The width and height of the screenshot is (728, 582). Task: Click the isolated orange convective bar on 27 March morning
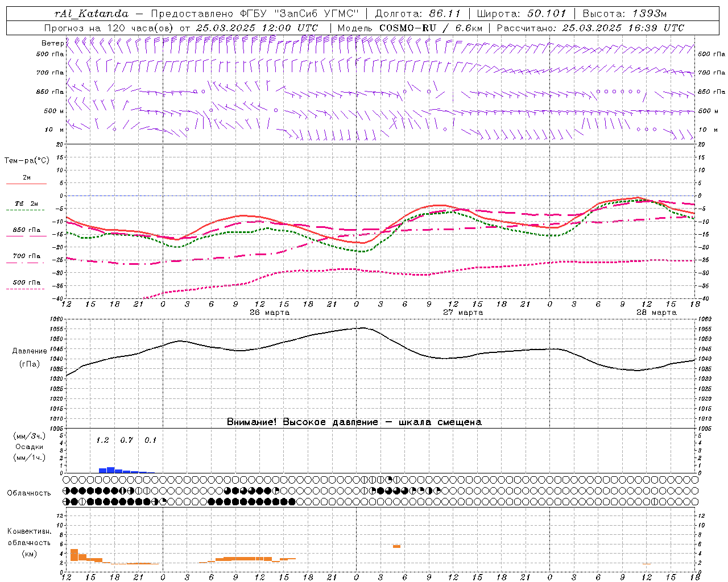[x=396, y=546]
